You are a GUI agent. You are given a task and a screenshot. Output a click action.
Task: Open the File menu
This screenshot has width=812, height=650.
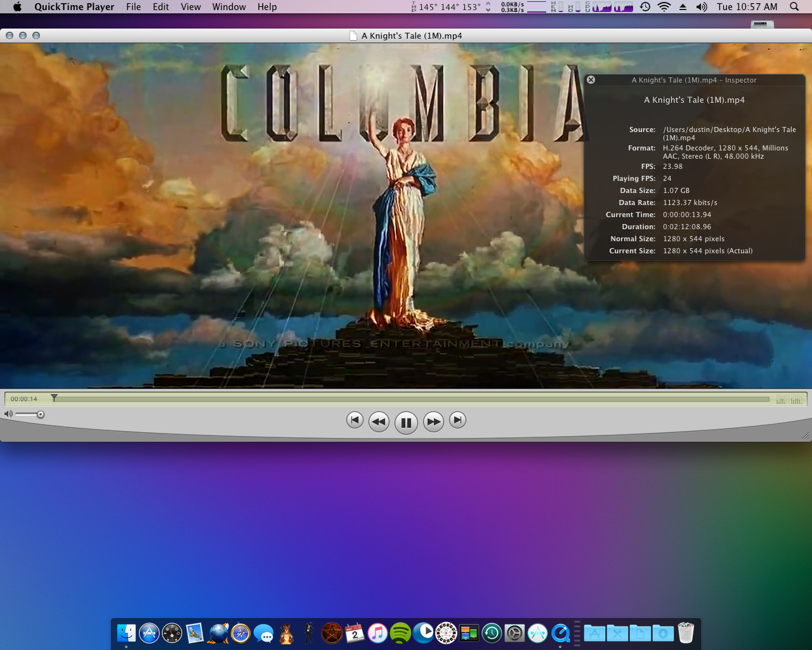pyautogui.click(x=133, y=7)
